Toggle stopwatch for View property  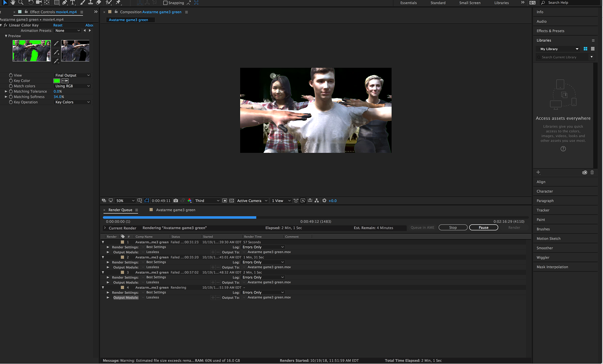tap(11, 75)
